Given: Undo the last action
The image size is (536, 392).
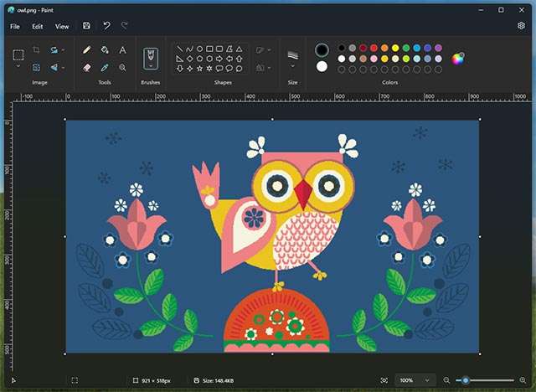Looking at the screenshot, I should [x=106, y=26].
